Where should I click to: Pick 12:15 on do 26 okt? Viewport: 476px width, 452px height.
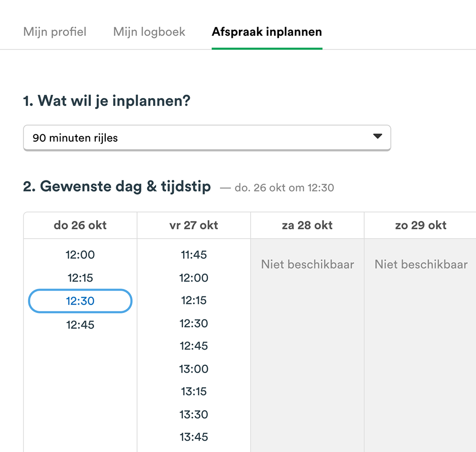(79, 278)
